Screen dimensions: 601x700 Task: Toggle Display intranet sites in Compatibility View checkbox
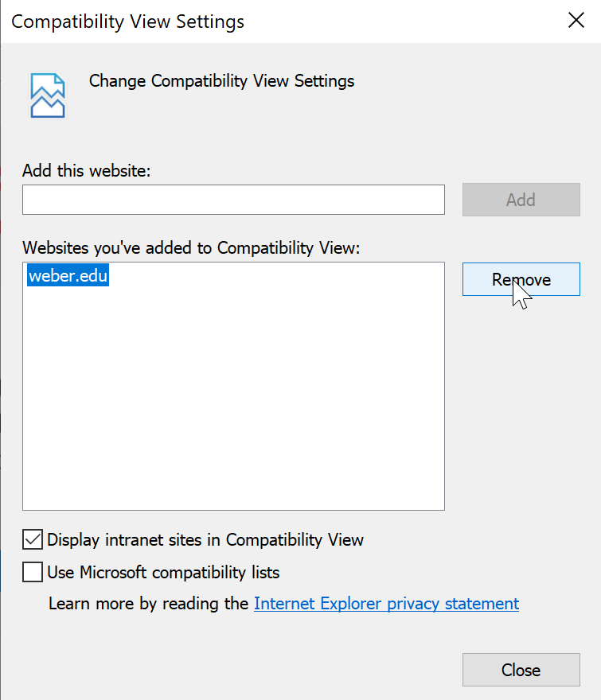click(33, 540)
